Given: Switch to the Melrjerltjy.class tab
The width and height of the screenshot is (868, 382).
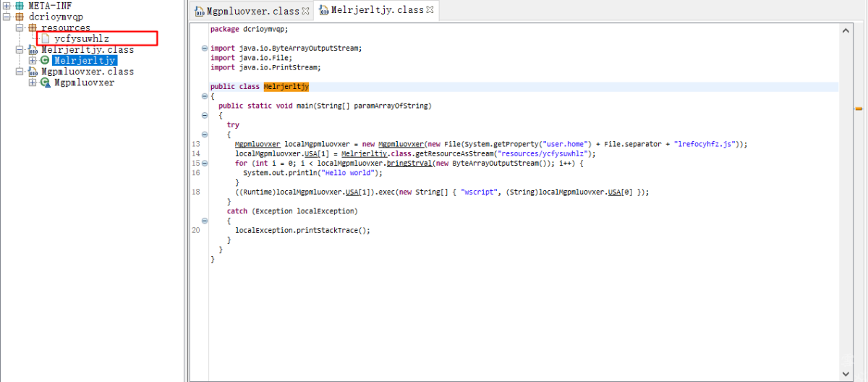Looking at the screenshot, I should (x=377, y=10).
